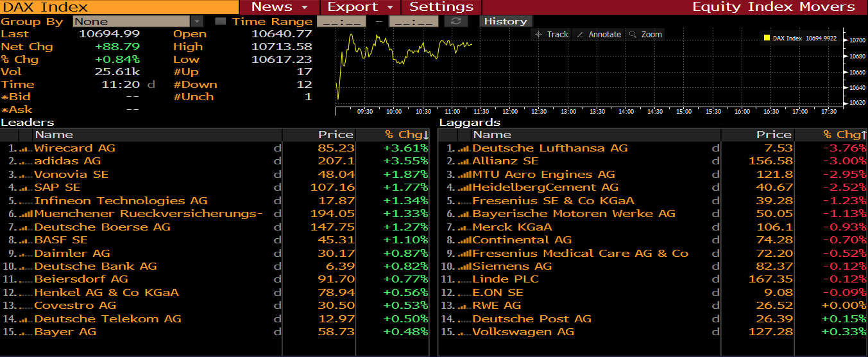Click volume bars icon beside Muenchener Rueckversicherungs
868x357 pixels.
click(26, 214)
